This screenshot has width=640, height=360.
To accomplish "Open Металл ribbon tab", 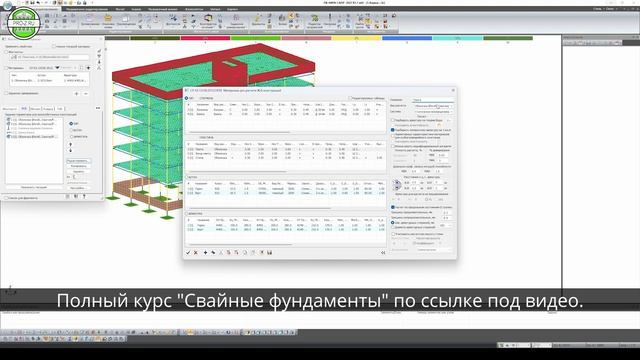I will pos(215,9).
